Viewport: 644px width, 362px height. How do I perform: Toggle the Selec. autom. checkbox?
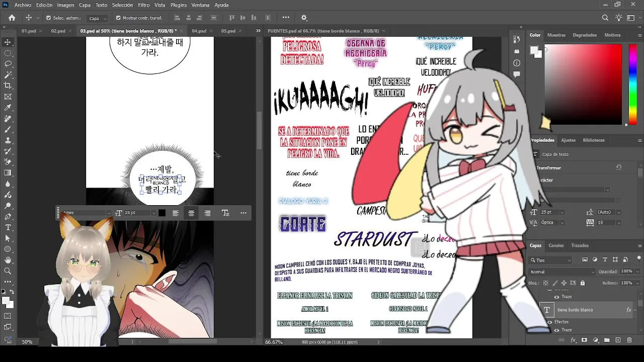[49, 18]
